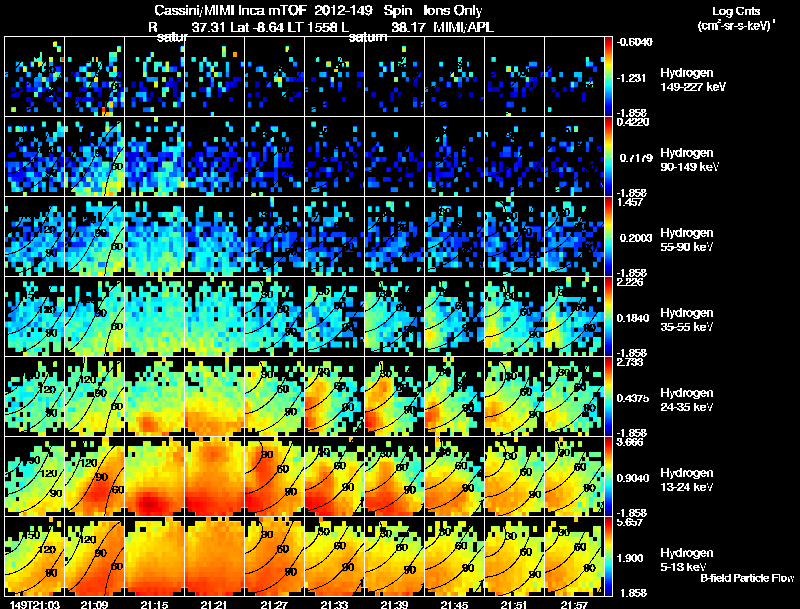Click the 21:27 time label
Viewport: 800px width, 609px height.
click(x=274, y=604)
